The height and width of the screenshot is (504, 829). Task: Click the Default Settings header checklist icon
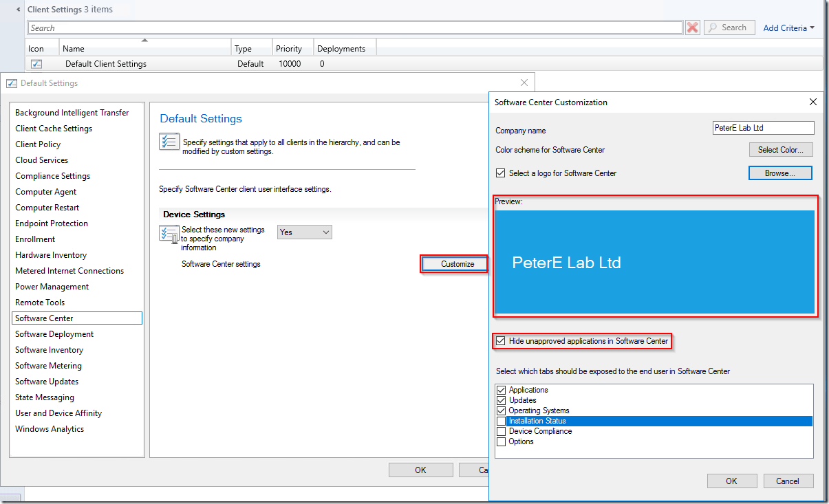point(169,142)
